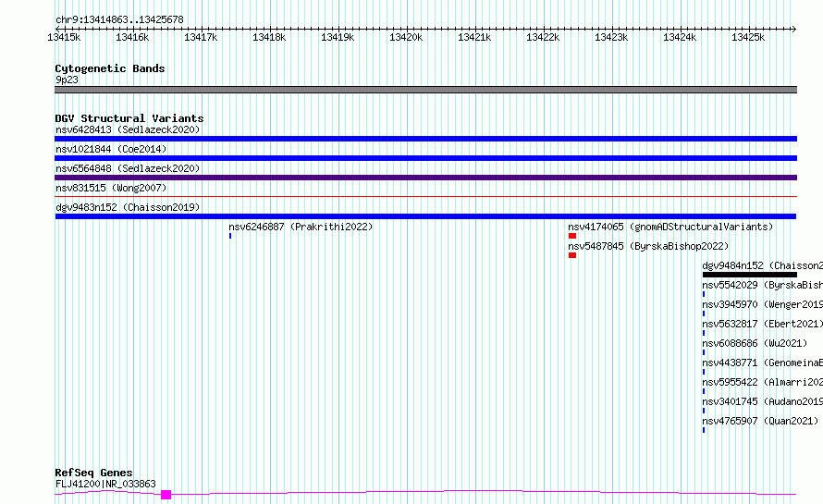The width and height of the screenshot is (823, 504).
Task: Click the 13424k ruler position
Action: (x=680, y=37)
